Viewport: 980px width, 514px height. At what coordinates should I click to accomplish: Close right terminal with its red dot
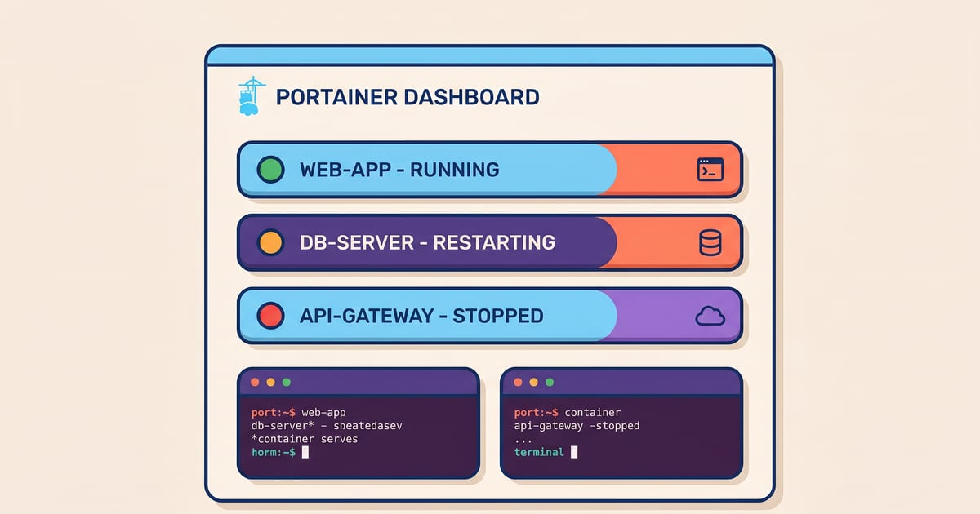pyautogui.click(x=518, y=382)
